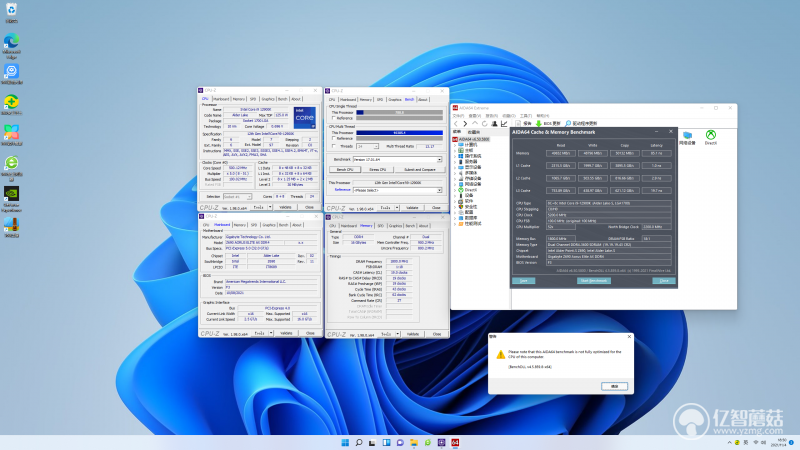Image resolution: width=800 pixels, height=450 pixels.
Task: Select the NVIDIA GeForce Experience desktop icon
Action: pos(11,198)
